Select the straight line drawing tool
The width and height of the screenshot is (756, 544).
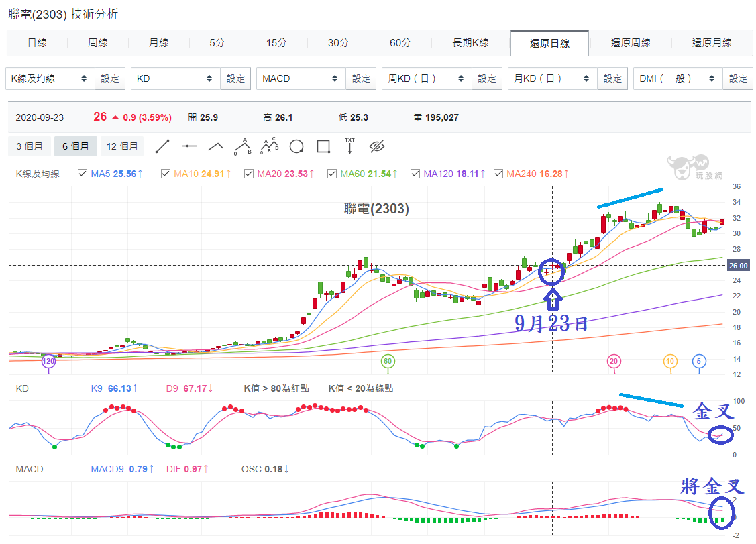coord(162,146)
